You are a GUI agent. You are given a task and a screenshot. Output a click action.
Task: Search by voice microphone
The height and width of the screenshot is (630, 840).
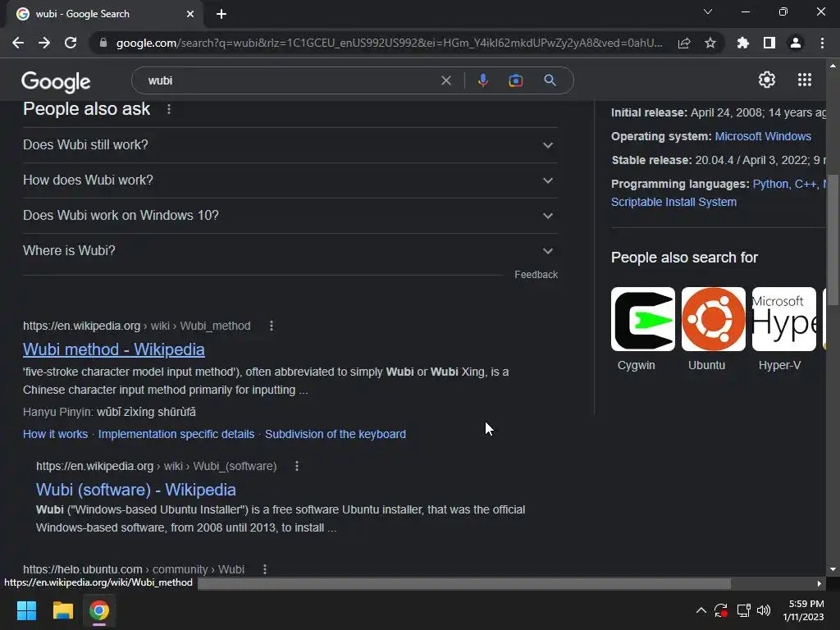pos(482,80)
